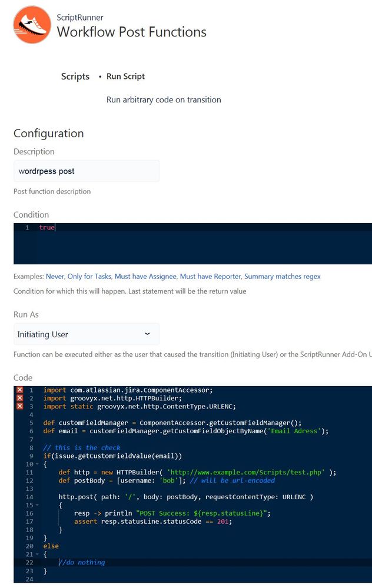Viewport: 372px width, 588px height.
Task: Click the 'Email Adress' string in code
Action: click(295, 431)
